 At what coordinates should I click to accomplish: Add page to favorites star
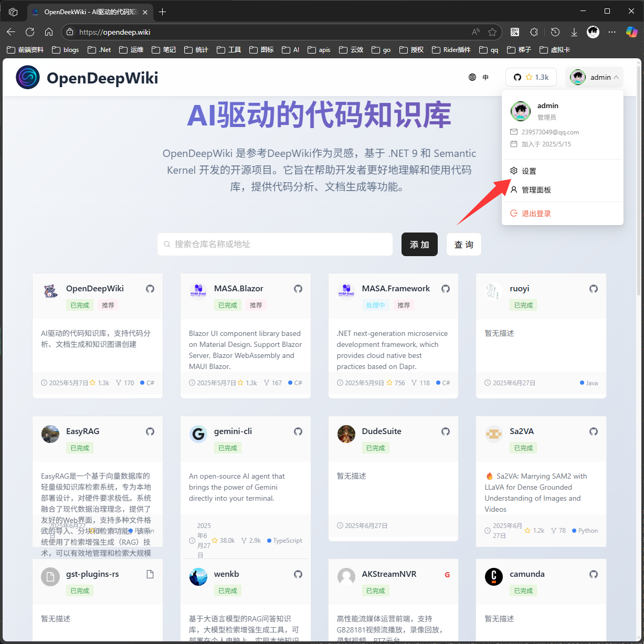pyautogui.click(x=492, y=32)
